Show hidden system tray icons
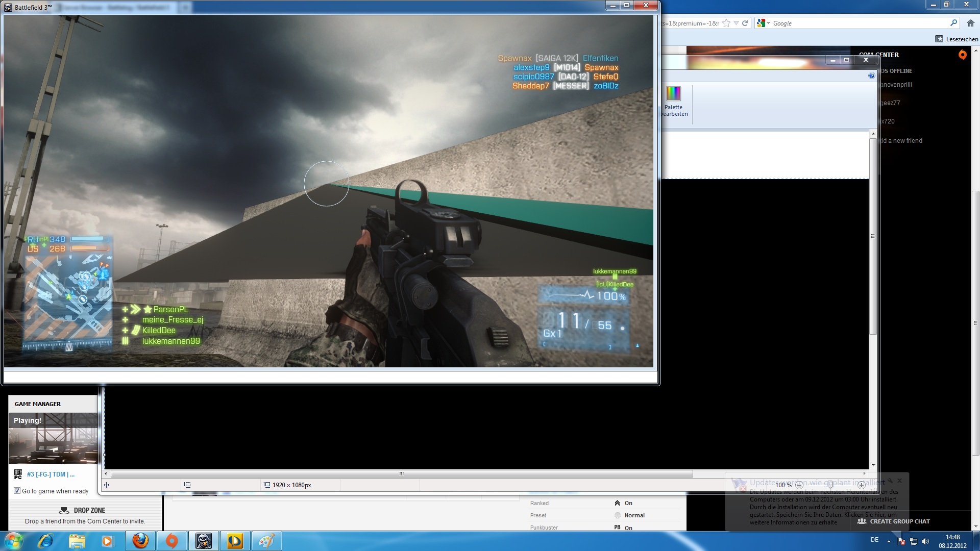980x551 pixels. [x=889, y=541]
